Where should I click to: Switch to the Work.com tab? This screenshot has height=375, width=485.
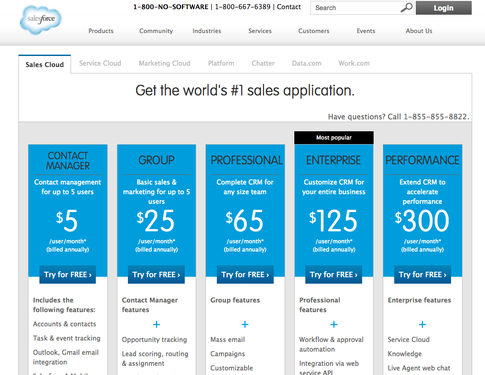pos(354,63)
